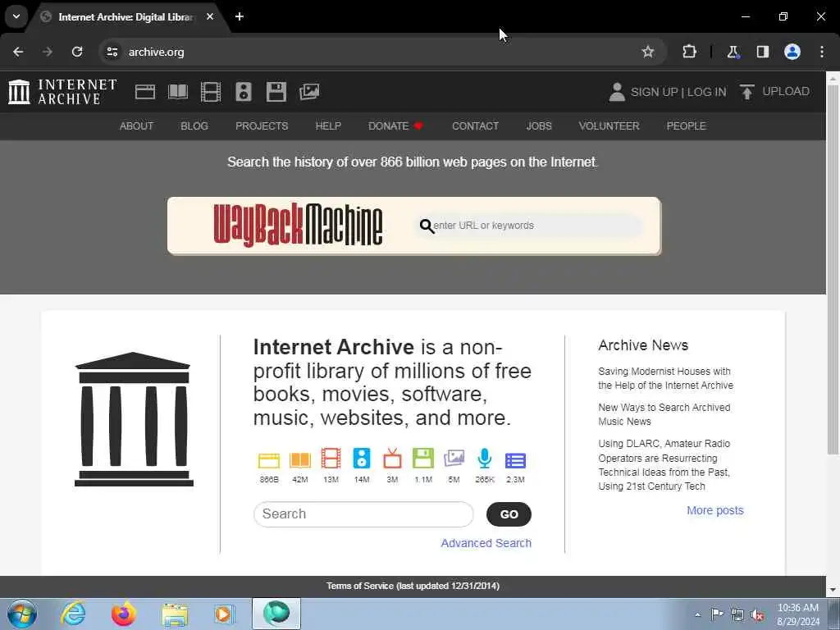The width and height of the screenshot is (840, 630).
Task: Launch Internet Explorer from the taskbar
Action: [73, 614]
